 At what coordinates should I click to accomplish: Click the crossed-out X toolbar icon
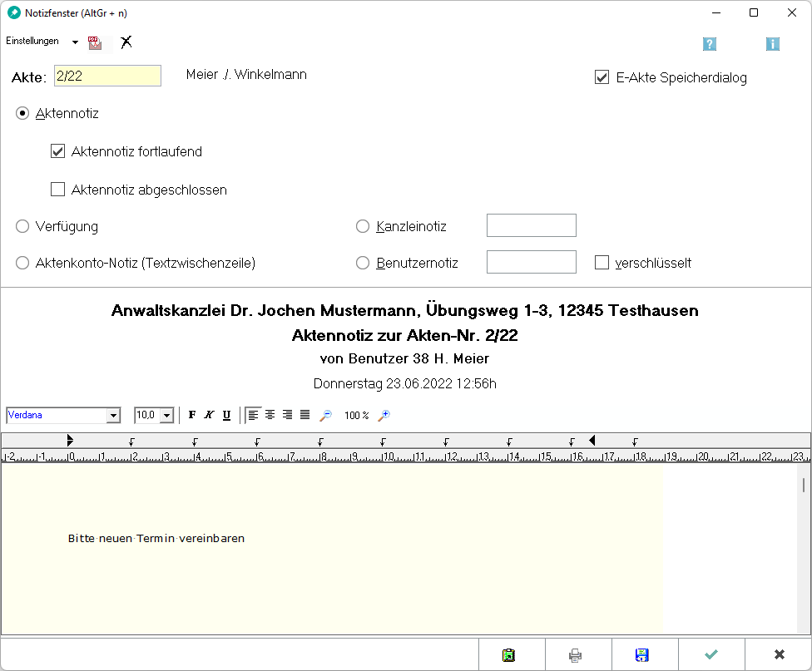coord(126,42)
